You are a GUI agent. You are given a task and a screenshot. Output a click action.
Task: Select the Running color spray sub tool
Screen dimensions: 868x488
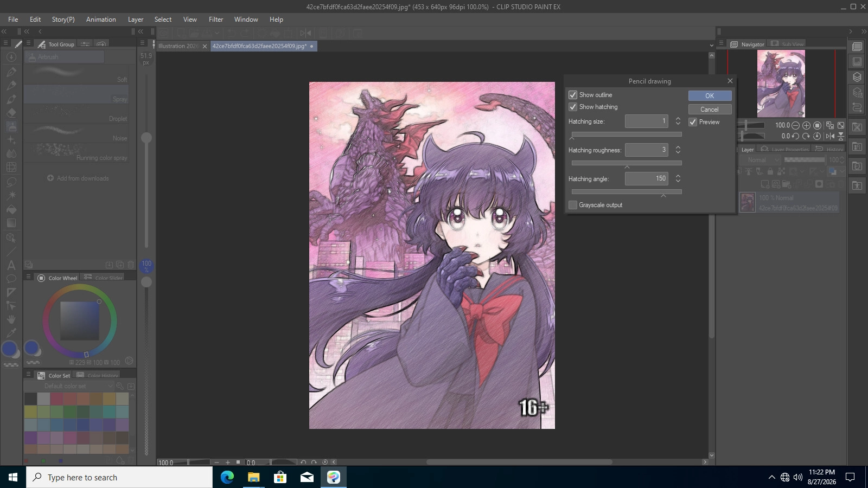[x=76, y=152]
